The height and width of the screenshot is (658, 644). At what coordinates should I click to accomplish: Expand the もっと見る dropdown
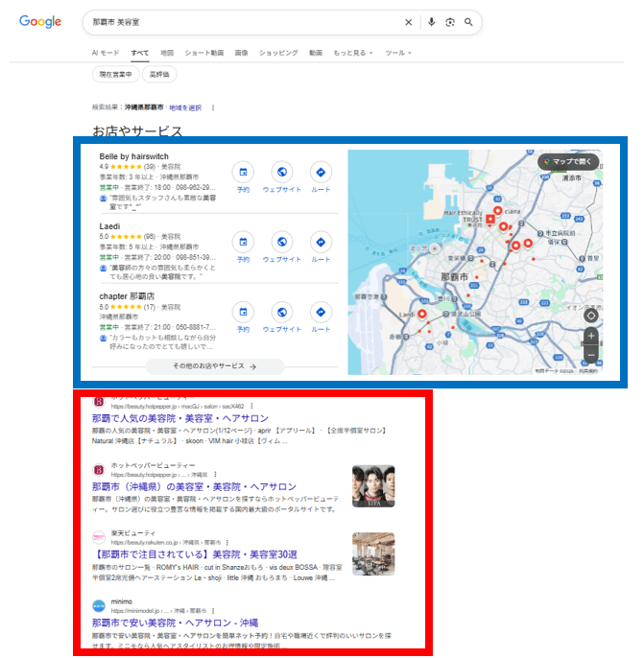point(352,53)
